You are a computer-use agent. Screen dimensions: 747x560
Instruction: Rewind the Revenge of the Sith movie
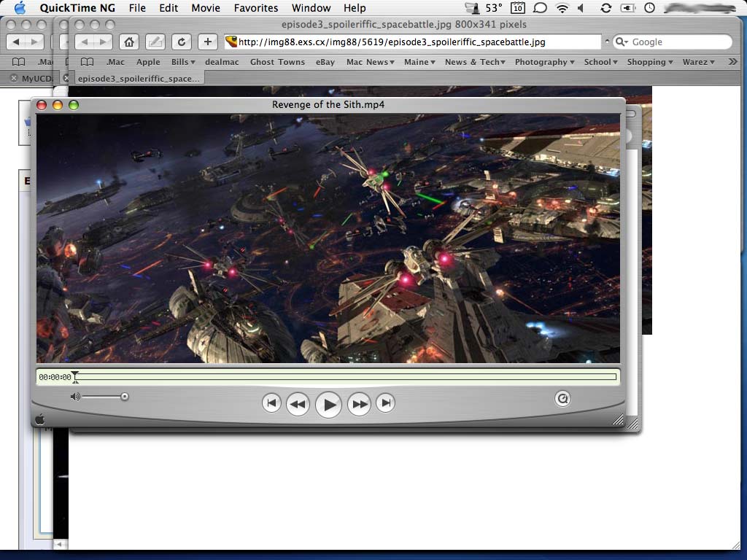tap(298, 404)
